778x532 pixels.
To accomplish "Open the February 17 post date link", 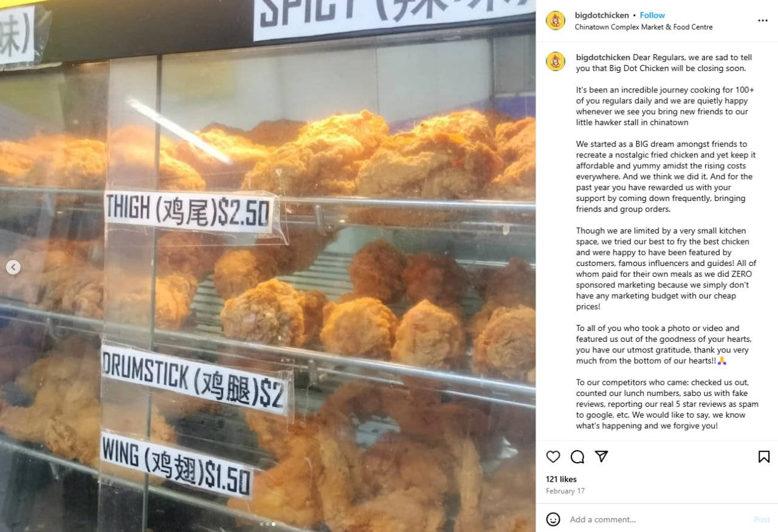I will coord(565,491).
